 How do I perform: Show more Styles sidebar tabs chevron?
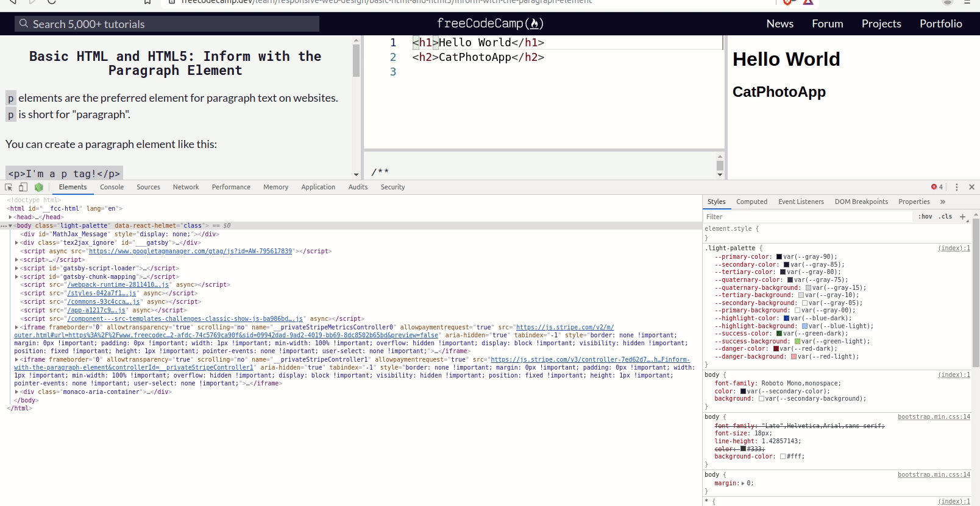point(943,202)
